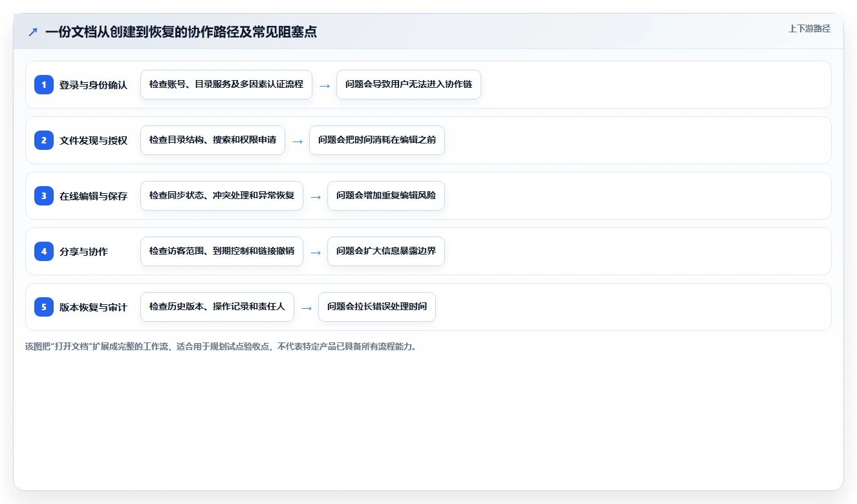
Task: Click the 版本恢复与审计 step label
Action: click(93, 307)
